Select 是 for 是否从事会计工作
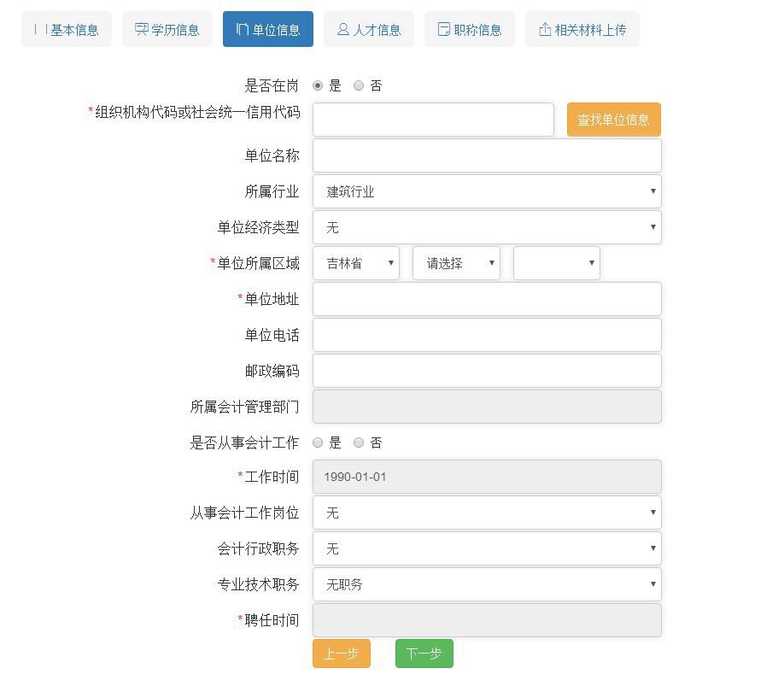Viewport: 784px width, 680px height. 318,443
